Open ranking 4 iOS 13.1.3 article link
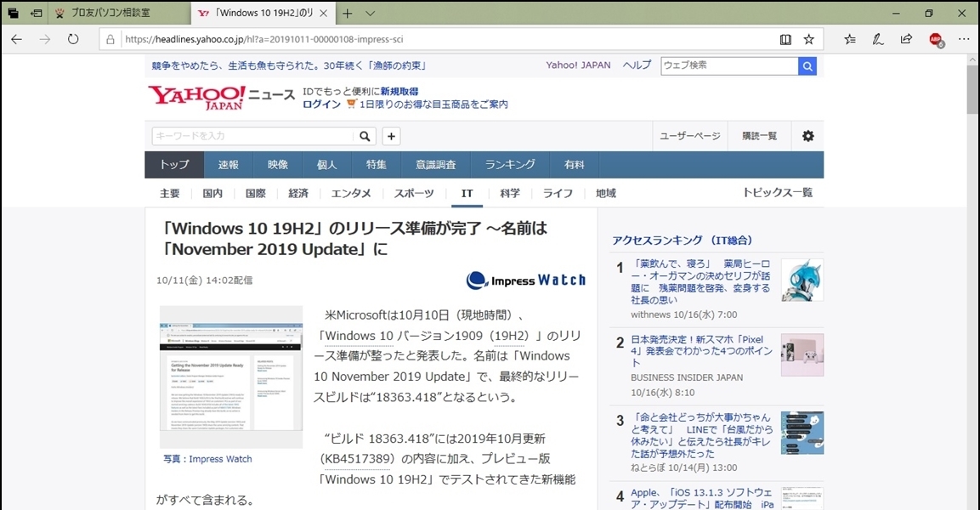 (702, 498)
